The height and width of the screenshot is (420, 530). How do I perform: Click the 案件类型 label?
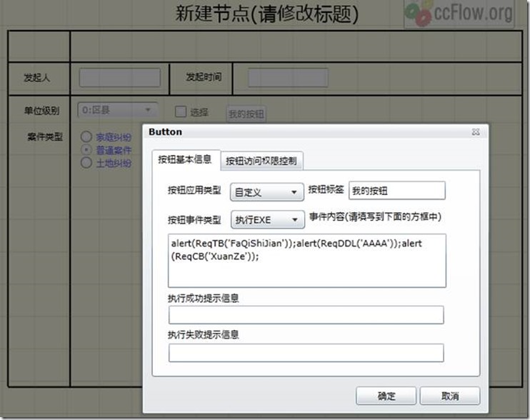(x=45, y=137)
